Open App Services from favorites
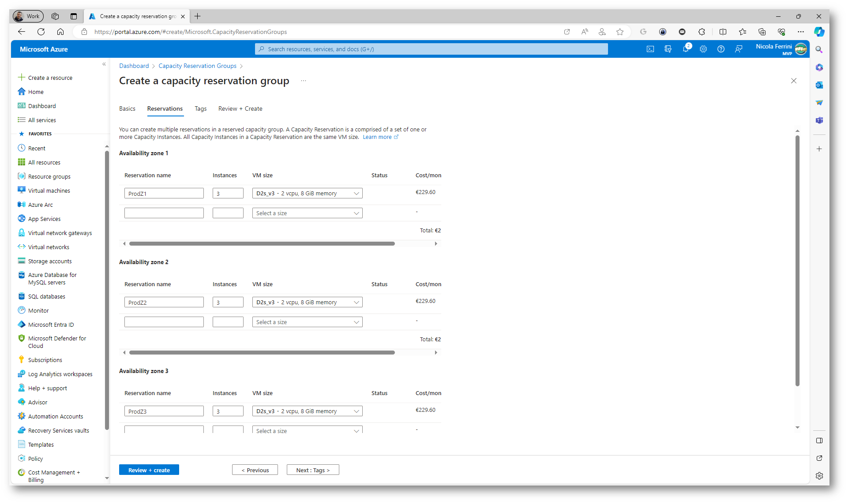The height and width of the screenshot is (504, 848). pos(44,219)
